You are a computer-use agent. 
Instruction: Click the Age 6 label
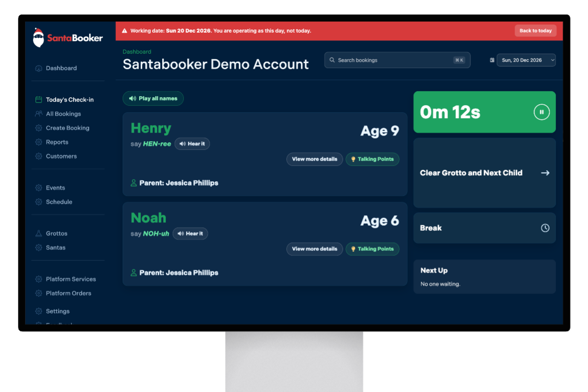(x=379, y=221)
